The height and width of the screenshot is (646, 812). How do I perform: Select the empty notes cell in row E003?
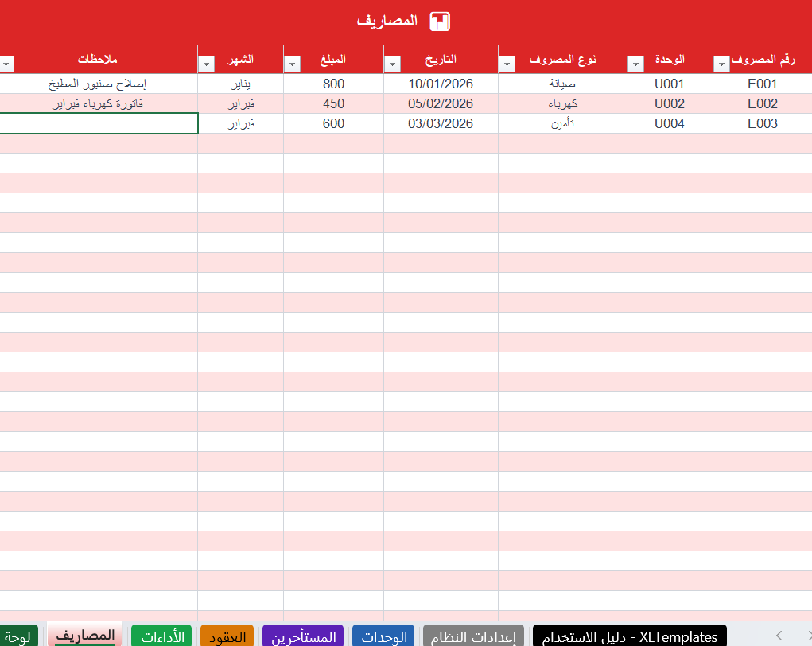(99, 124)
